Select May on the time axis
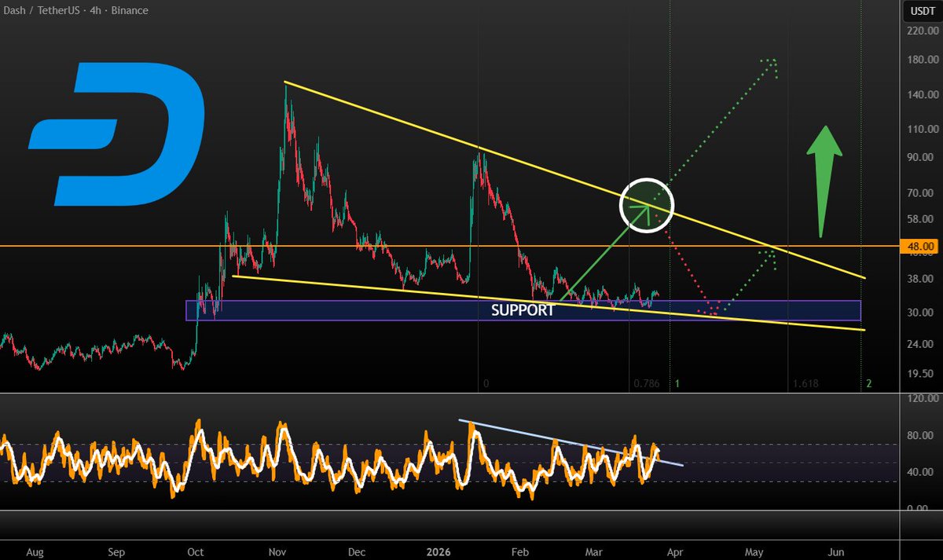 [754, 552]
